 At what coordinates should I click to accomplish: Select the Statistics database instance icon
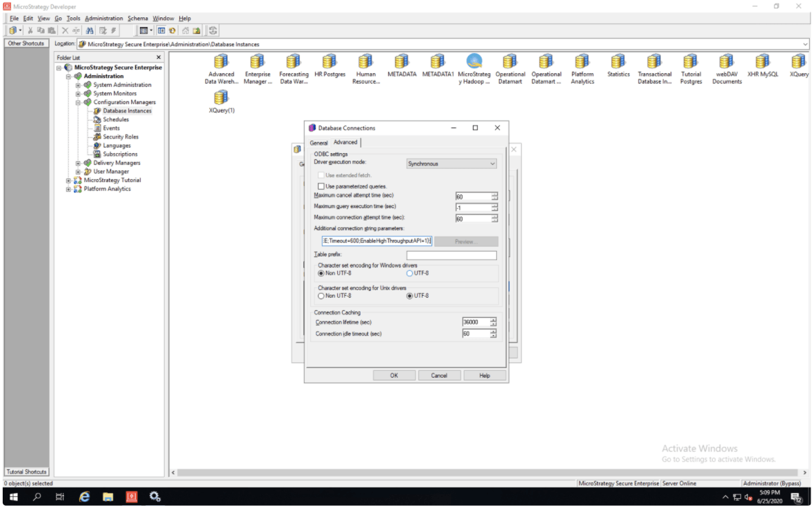(618, 62)
